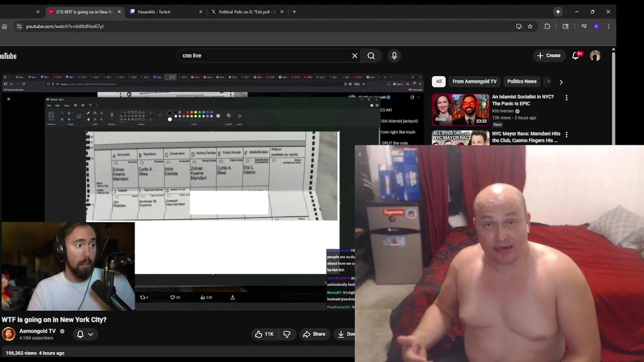Screen dimensions: 644x362
Task: Select the YouTube 'WTF is going on' tab
Action: [84, 12]
